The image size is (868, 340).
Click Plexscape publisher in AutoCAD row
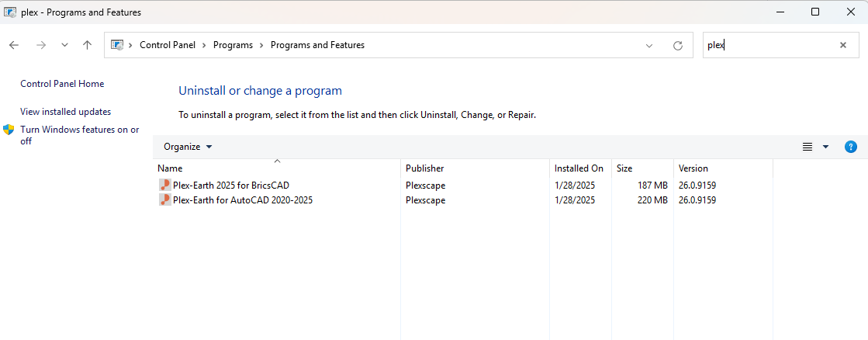(425, 200)
